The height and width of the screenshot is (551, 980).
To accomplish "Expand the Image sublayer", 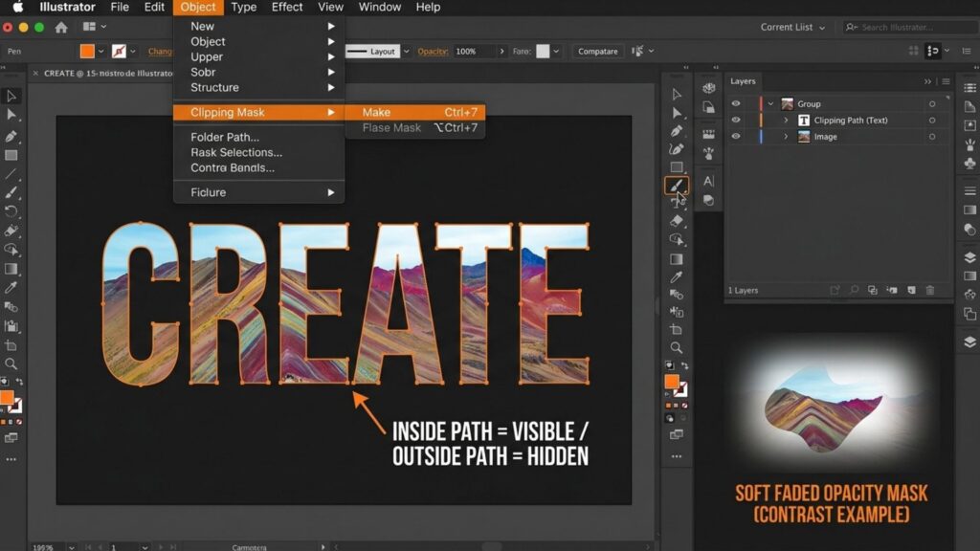I will [x=787, y=136].
